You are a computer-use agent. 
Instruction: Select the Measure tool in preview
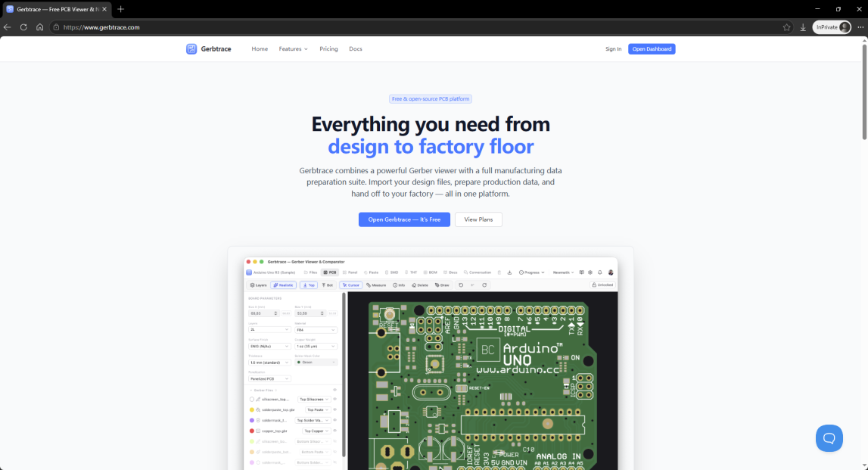(376, 285)
